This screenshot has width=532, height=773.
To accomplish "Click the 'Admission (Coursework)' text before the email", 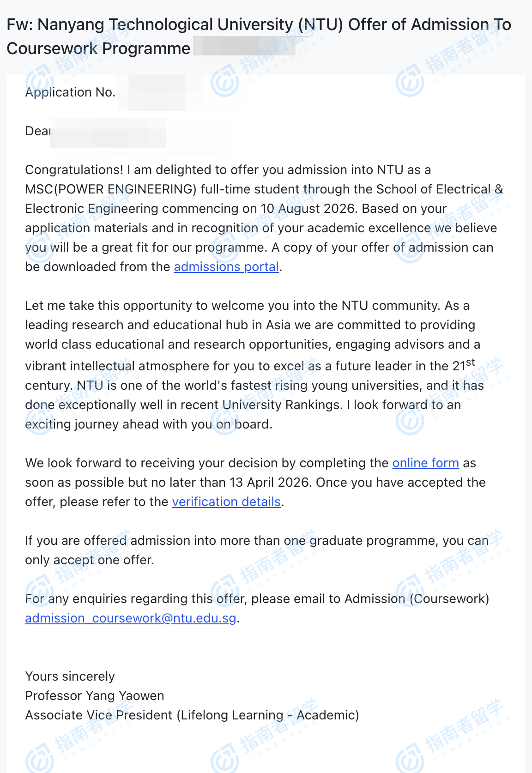I will 417,599.
